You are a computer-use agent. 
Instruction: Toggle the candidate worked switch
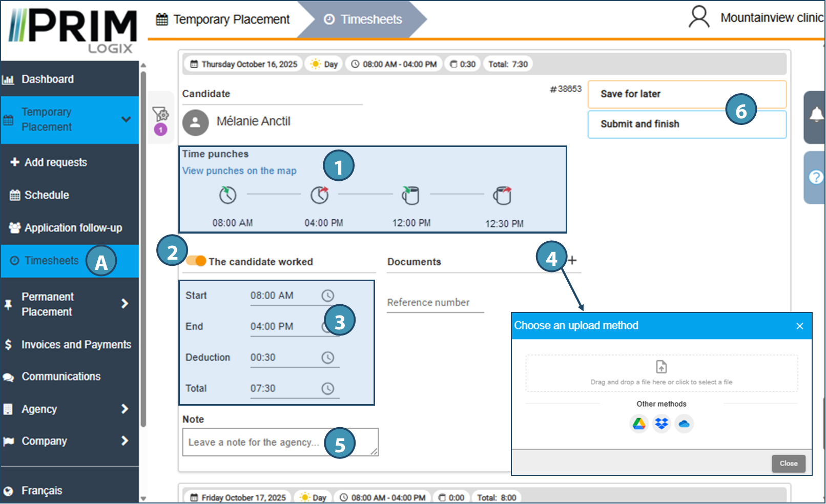coord(196,261)
